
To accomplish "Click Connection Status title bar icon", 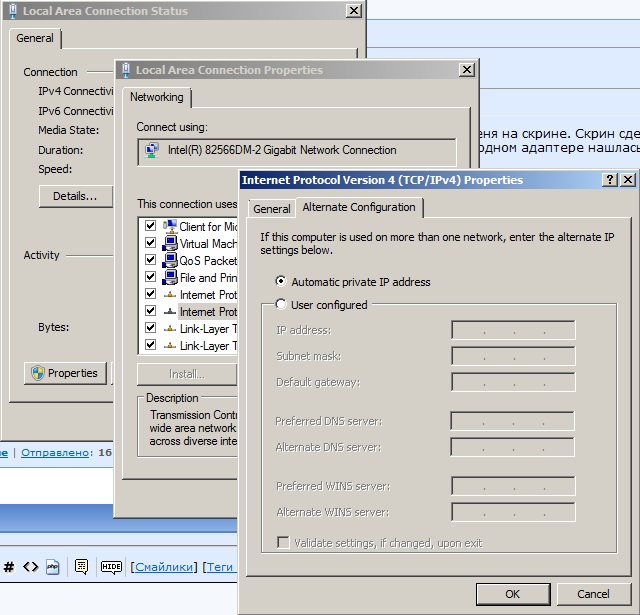I will click(x=13, y=11).
